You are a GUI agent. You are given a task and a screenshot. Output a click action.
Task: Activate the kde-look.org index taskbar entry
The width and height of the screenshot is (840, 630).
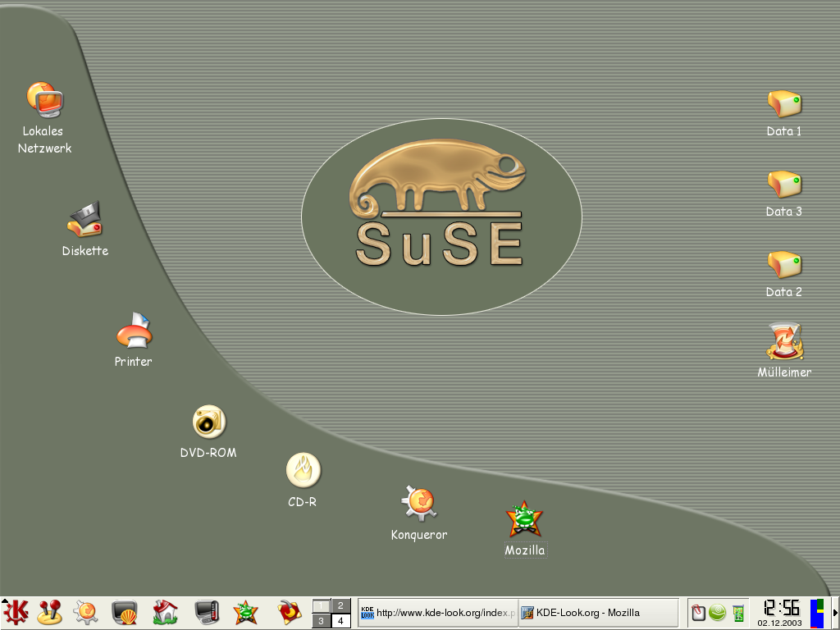[x=438, y=612]
